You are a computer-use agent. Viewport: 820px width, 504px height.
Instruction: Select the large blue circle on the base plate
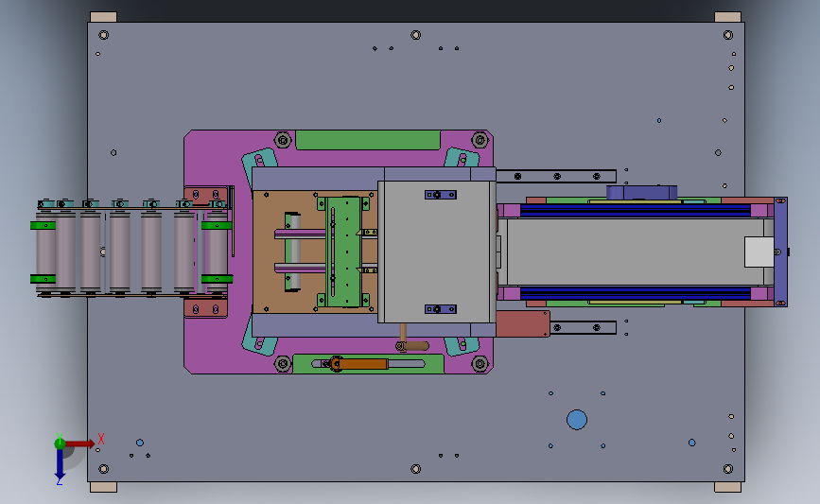[x=577, y=419]
